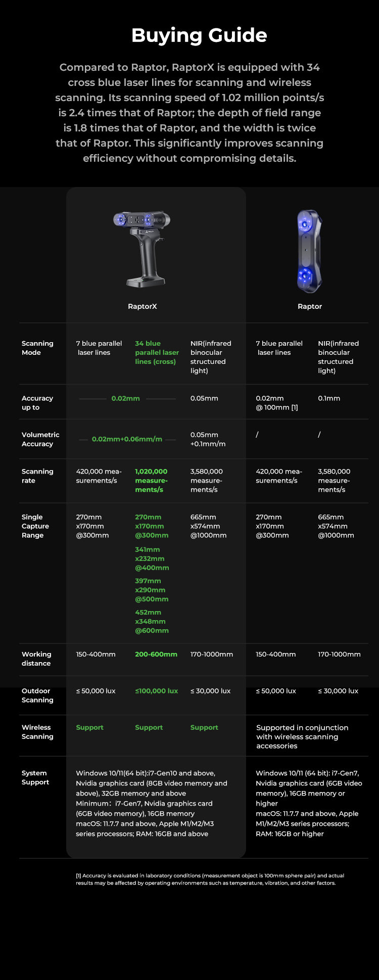Viewport: 379px width, 980px height.
Task: Click the Volumetric Accuracy row label
Action: [x=40, y=439]
